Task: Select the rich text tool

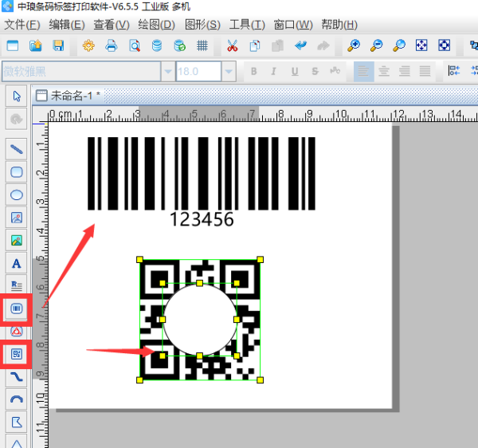Action: 17,285
